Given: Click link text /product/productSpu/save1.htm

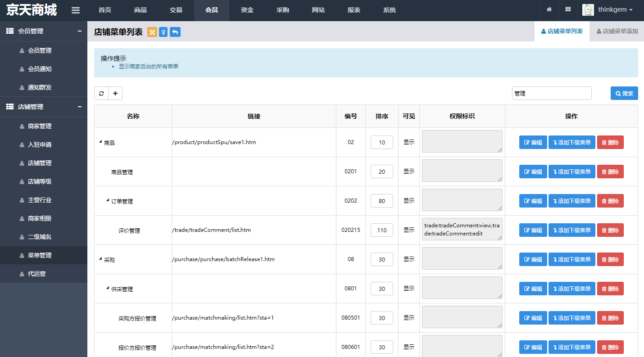Looking at the screenshot, I should tap(214, 142).
